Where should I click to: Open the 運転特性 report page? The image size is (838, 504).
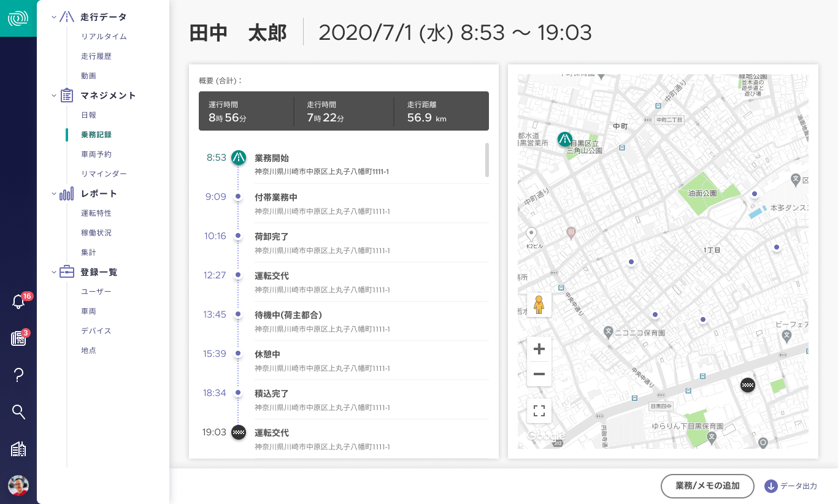click(x=96, y=213)
